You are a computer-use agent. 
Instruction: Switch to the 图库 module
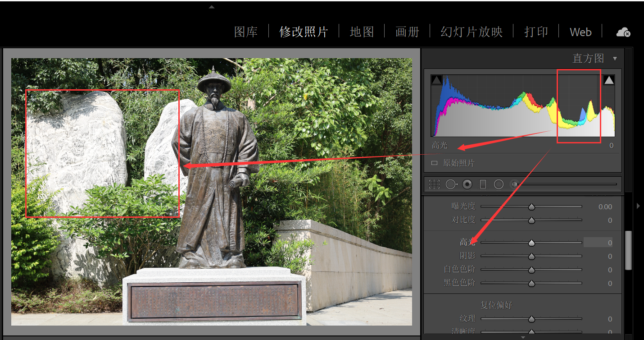click(246, 32)
